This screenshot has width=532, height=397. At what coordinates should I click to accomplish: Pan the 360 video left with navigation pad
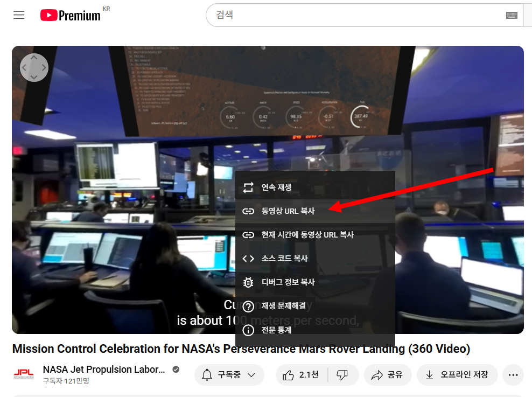(x=24, y=67)
